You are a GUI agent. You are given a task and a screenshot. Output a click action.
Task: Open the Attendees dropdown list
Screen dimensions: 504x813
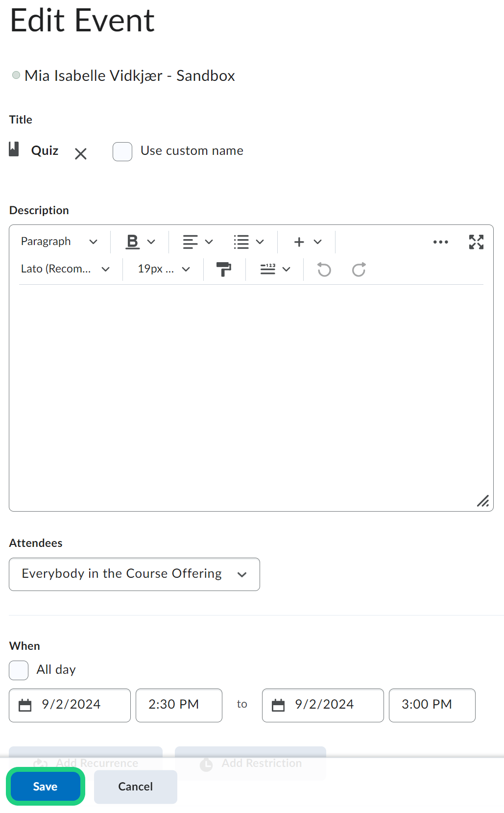[134, 574]
